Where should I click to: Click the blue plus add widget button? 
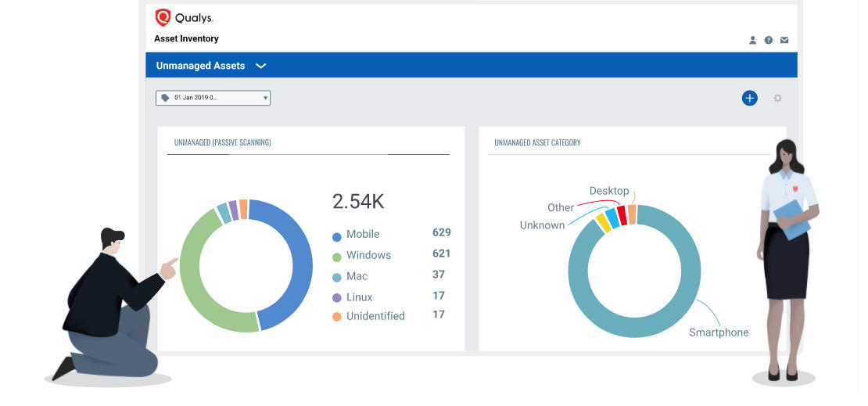[x=750, y=98]
